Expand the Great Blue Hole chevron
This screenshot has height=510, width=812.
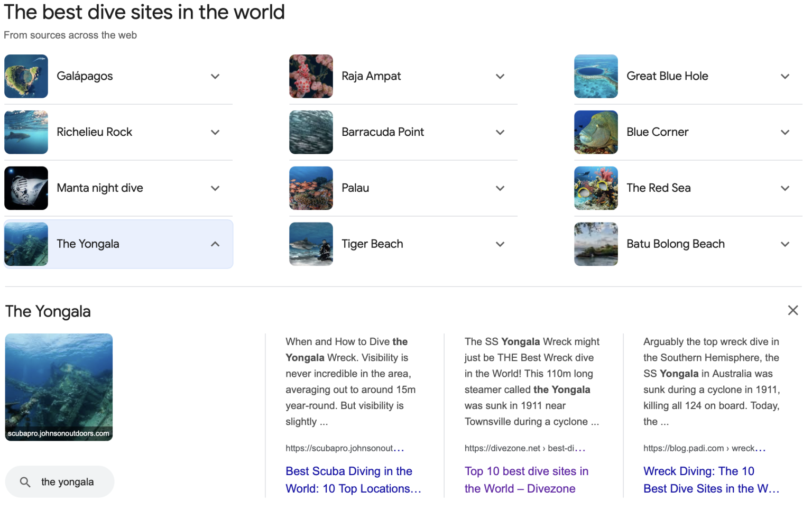pos(785,77)
